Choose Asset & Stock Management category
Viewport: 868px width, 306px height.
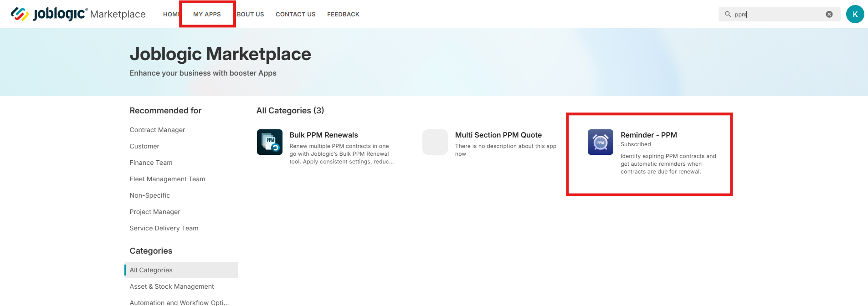tap(172, 286)
